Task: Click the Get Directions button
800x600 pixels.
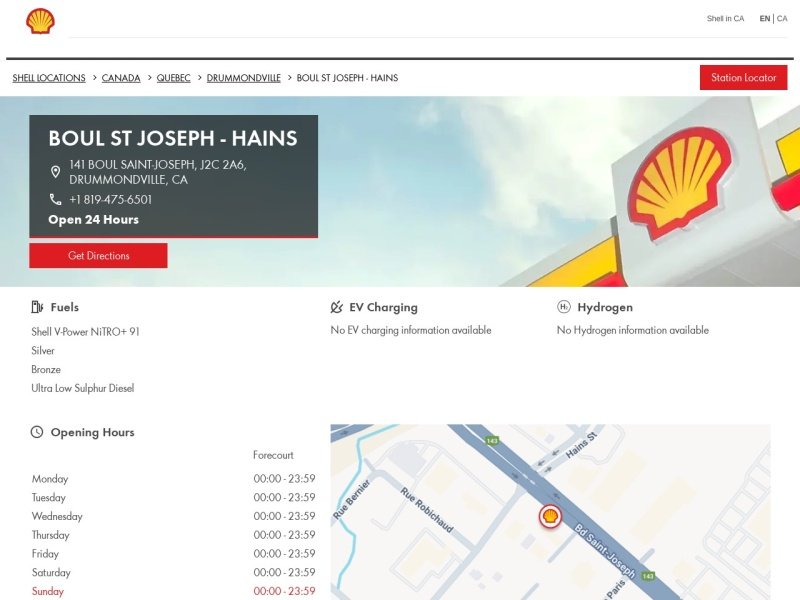Action: [98, 256]
